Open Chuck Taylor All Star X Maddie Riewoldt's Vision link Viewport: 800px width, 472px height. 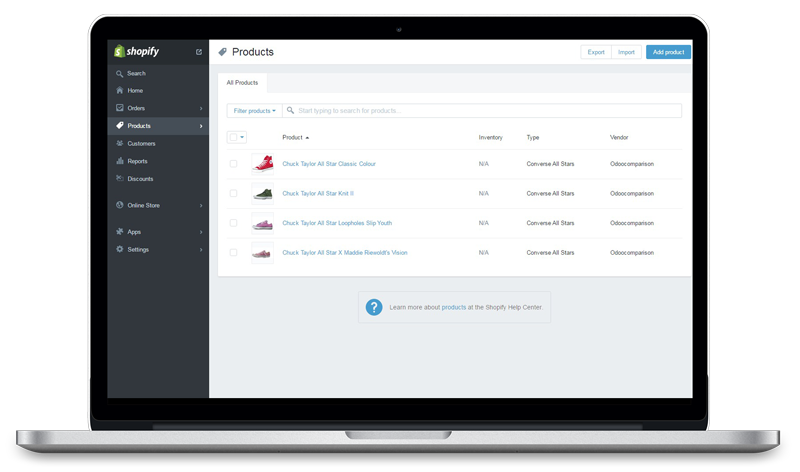[345, 253]
